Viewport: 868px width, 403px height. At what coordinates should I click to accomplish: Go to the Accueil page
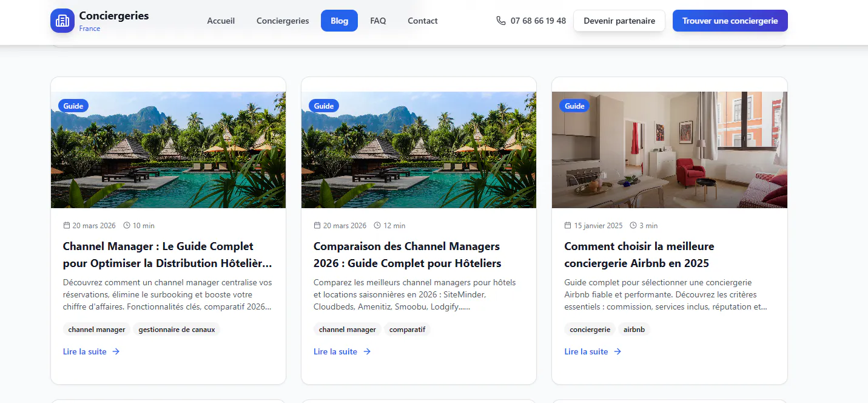[221, 21]
